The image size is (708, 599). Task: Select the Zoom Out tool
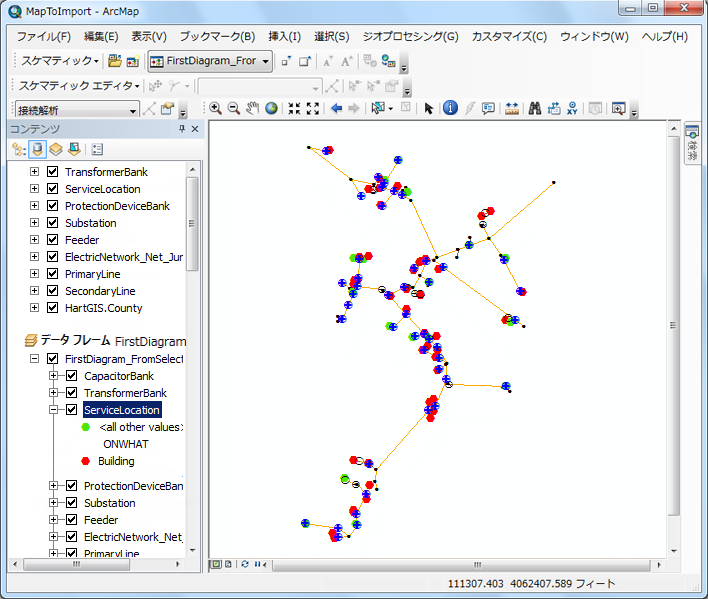tap(233, 108)
